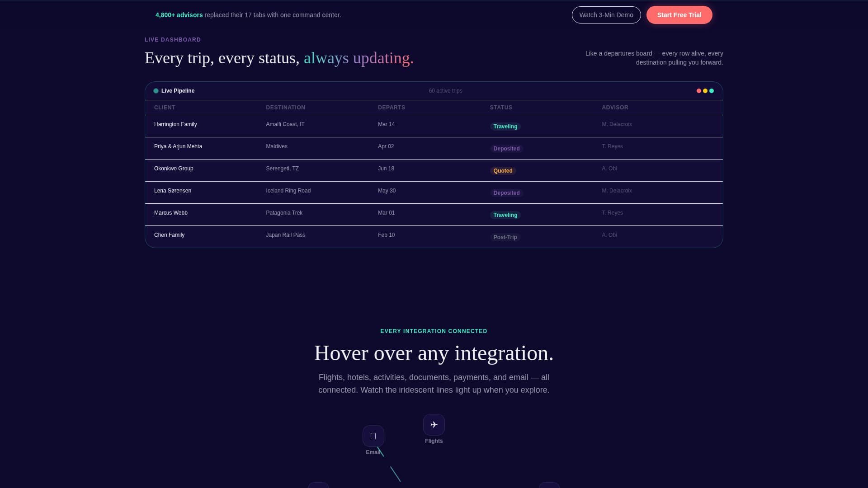
Task: Click the LIVE DASHBOARD section label
Action: pyautogui.click(x=173, y=39)
